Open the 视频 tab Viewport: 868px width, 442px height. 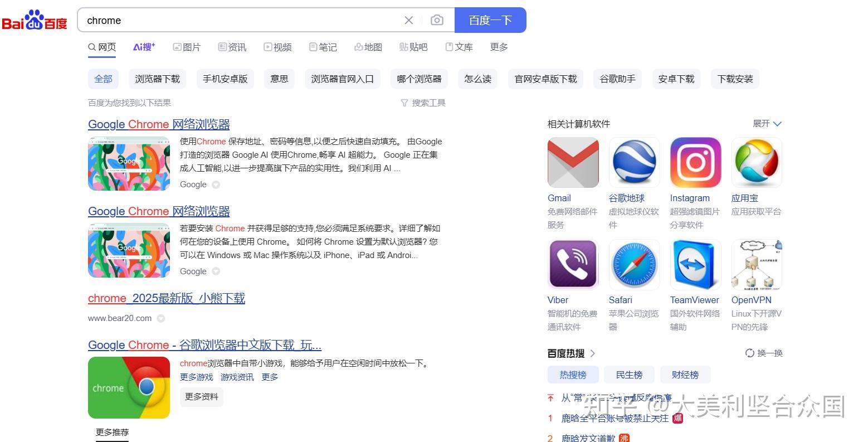coord(278,47)
